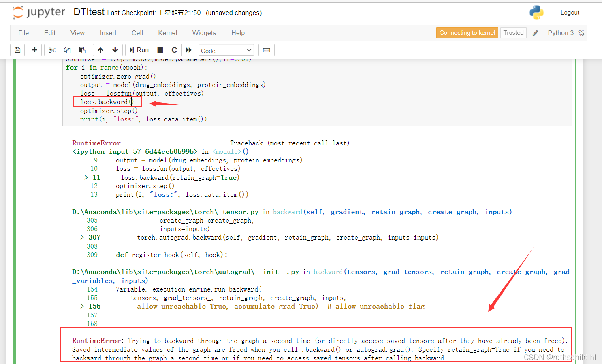Viewport: 602px width, 364px height.
Task: Click the Jupyter logo
Action: pyautogui.click(x=39, y=13)
